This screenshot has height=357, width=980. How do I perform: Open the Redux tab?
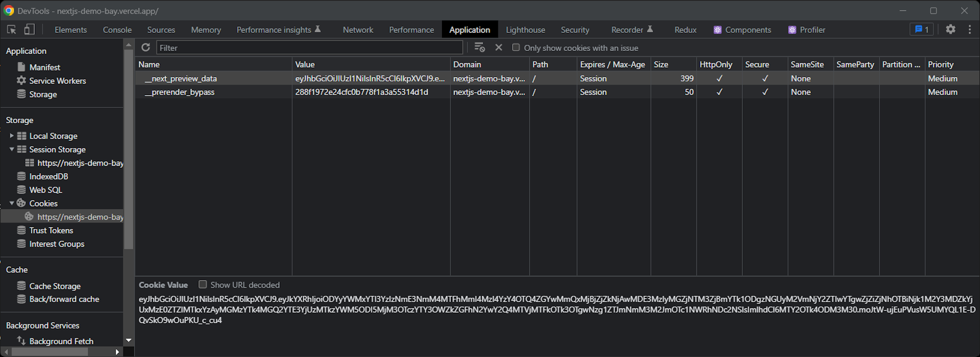pyautogui.click(x=686, y=30)
